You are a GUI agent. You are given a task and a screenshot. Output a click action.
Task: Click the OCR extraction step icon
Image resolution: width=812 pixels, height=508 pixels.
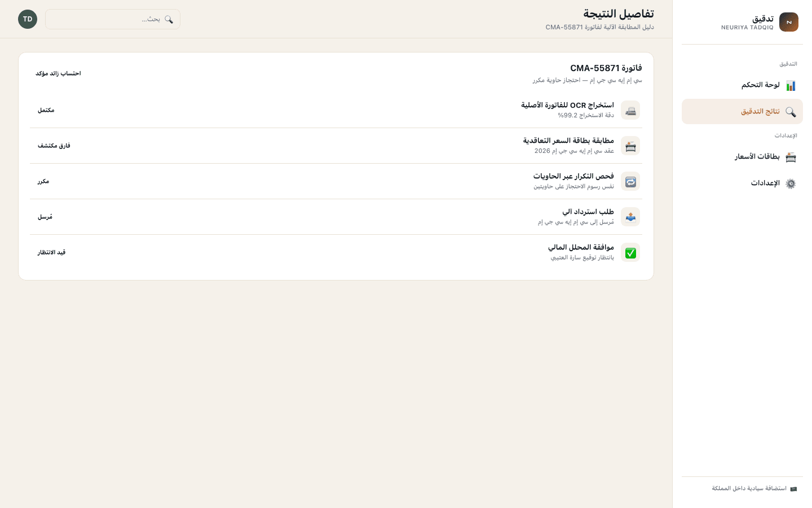click(x=630, y=110)
